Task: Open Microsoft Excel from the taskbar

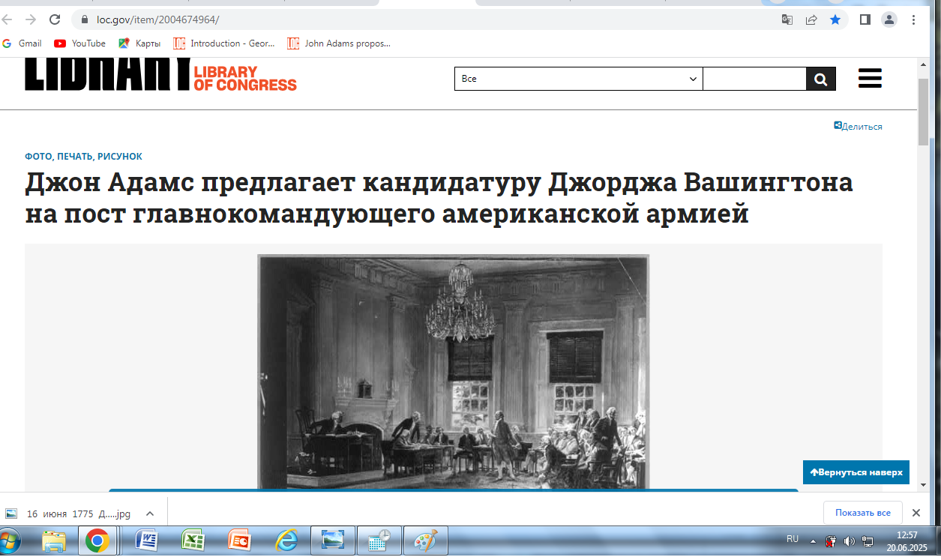Action: [193, 541]
